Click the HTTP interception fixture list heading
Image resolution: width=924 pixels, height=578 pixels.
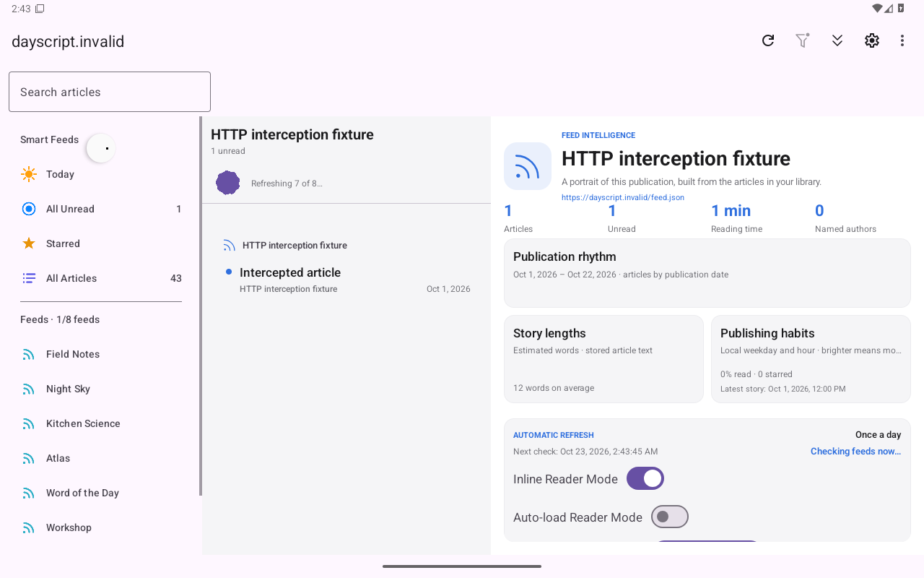pos(292,134)
